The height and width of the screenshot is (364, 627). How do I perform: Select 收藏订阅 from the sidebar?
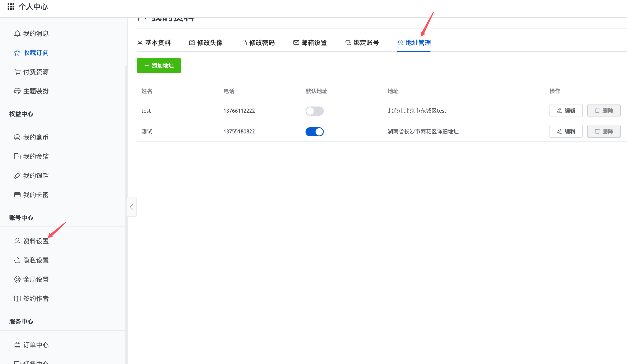(x=36, y=52)
